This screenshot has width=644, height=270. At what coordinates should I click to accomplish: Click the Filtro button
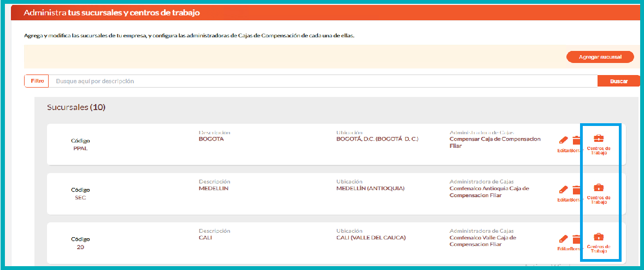[x=37, y=81]
